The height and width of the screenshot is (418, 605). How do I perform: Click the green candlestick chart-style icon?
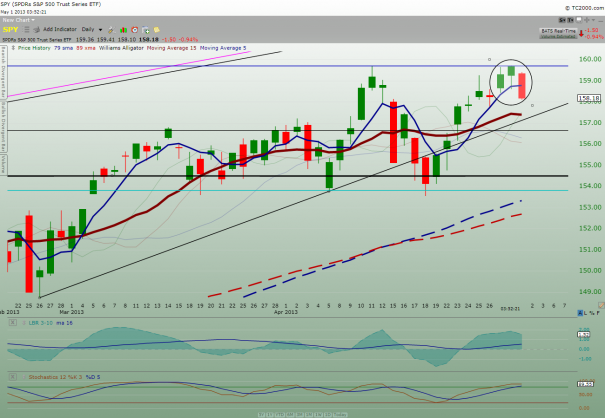pos(123,30)
